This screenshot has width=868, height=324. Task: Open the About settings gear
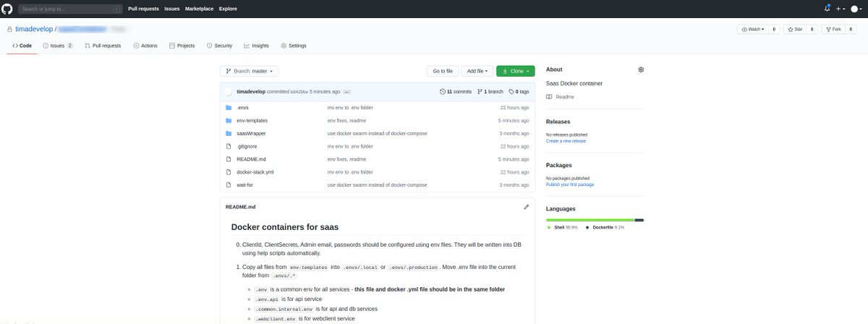[641, 69]
